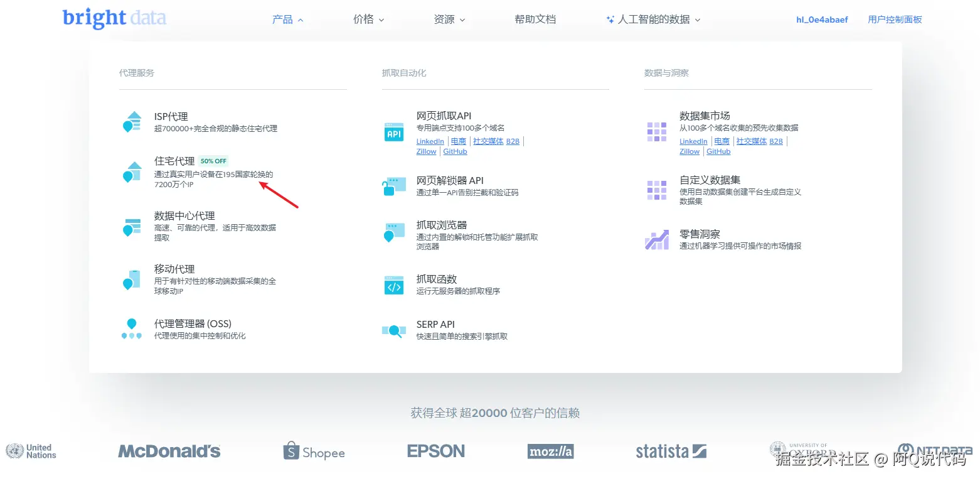Click the 移动代理 phone icon
This screenshot has height=481, width=980.
click(x=132, y=280)
